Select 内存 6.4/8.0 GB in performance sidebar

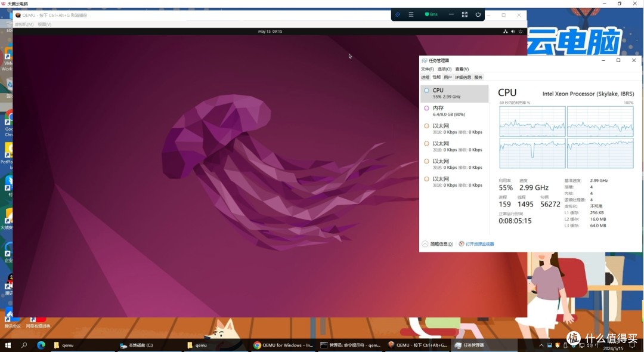coord(454,111)
